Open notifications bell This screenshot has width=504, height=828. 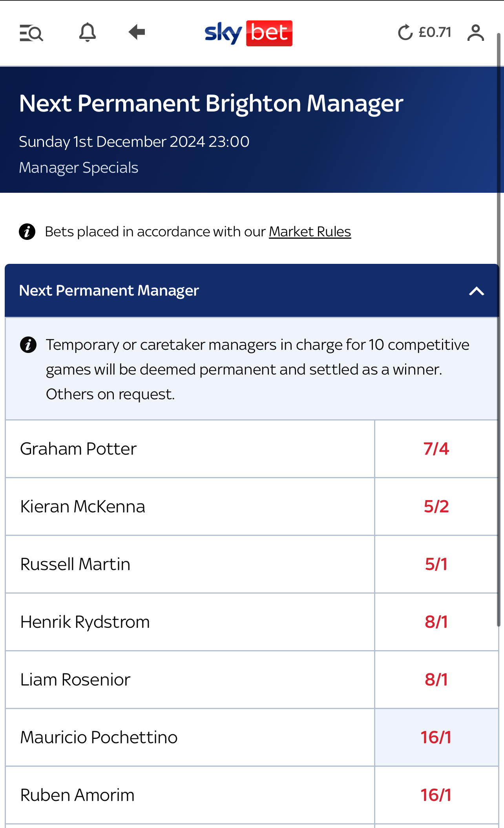[x=87, y=32]
